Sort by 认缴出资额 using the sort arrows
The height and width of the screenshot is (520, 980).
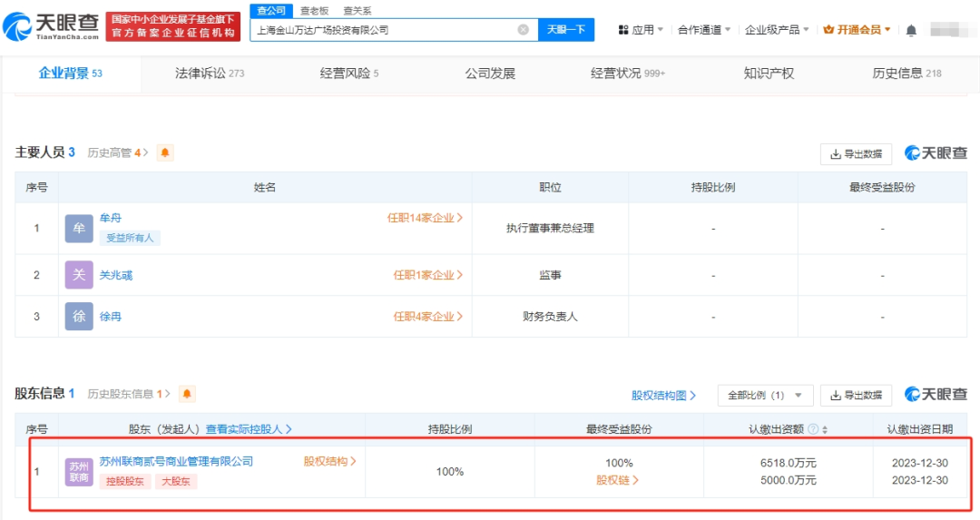tap(825, 429)
